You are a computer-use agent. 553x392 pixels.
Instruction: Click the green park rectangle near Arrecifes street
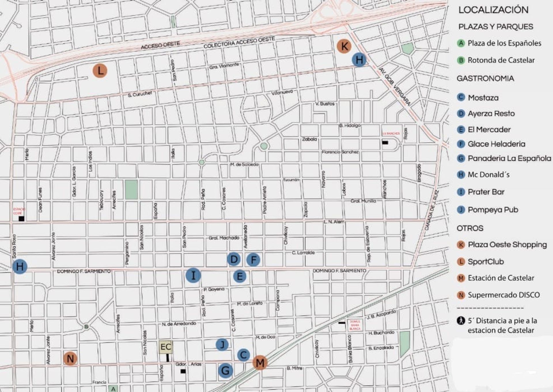tap(131, 190)
